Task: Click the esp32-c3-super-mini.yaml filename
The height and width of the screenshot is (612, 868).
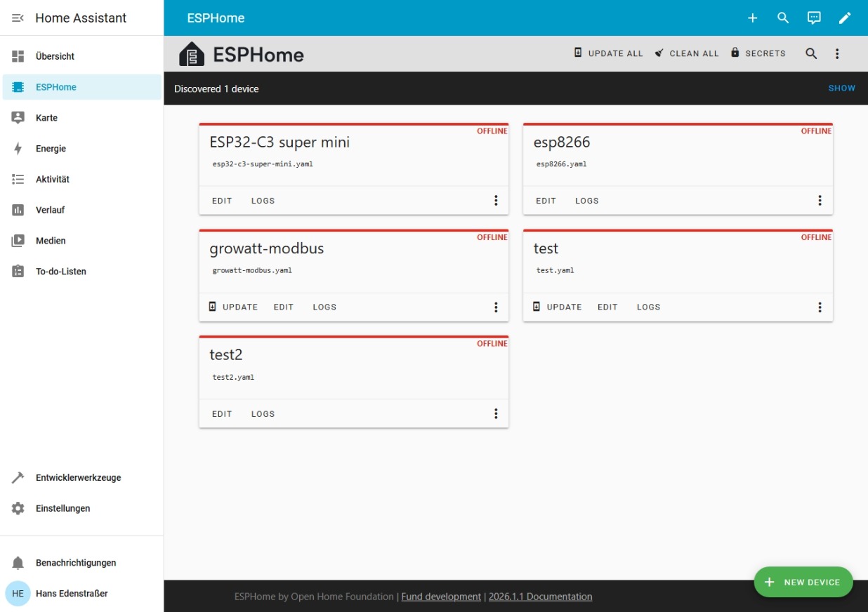Action: pos(263,164)
